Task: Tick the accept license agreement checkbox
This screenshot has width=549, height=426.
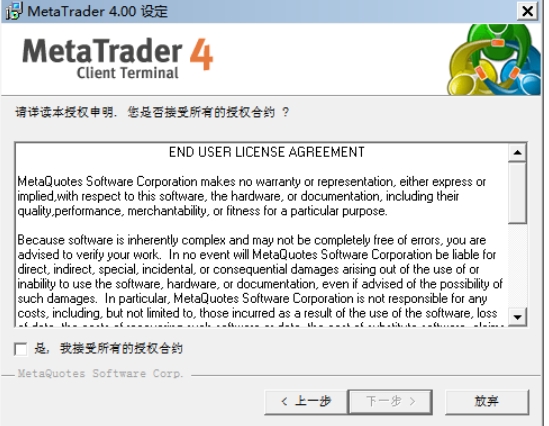Action: pos(21,349)
